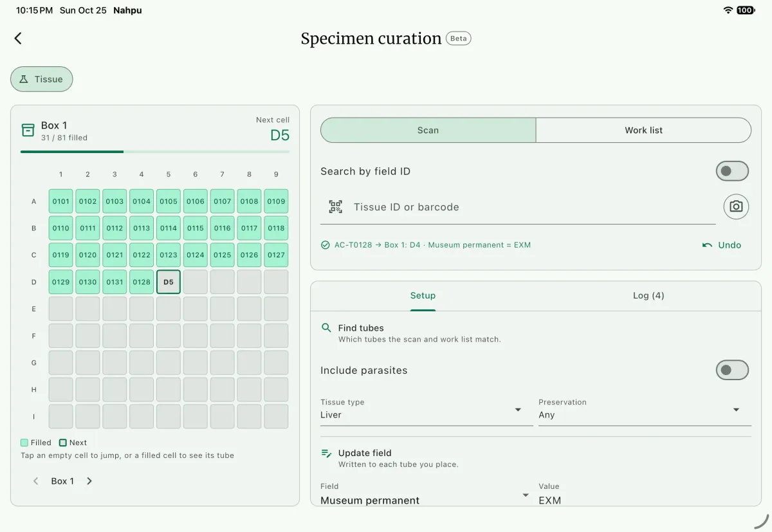Click the Beta badge

pos(459,39)
